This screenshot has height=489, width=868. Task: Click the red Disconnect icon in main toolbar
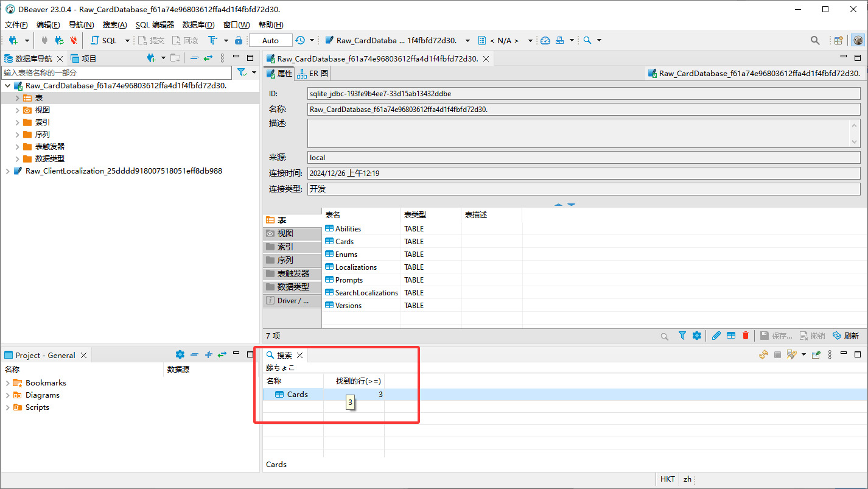point(74,40)
